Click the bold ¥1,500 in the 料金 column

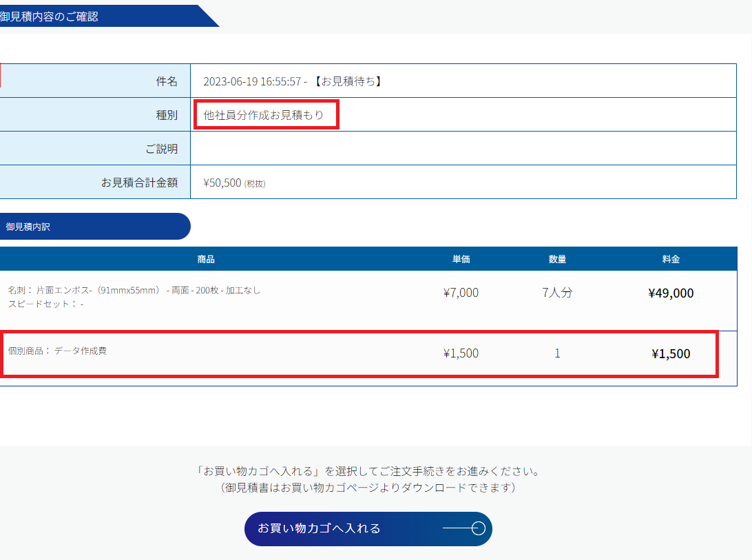click(x=671, y=354)
